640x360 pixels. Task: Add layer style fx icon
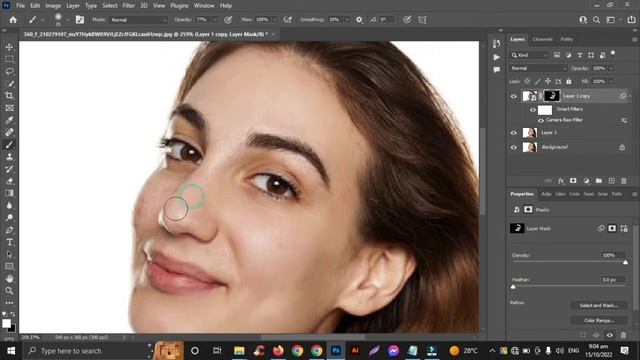(561, 181)
